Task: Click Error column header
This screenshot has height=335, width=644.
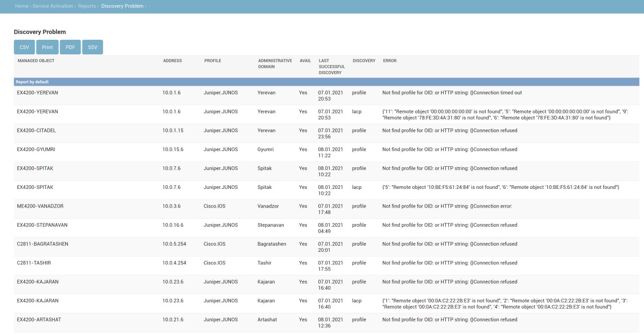Action: (x=390, y=61)
